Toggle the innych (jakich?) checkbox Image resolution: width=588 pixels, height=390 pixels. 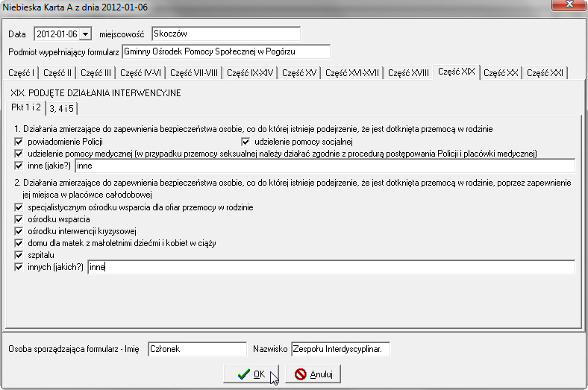[19, 267]
